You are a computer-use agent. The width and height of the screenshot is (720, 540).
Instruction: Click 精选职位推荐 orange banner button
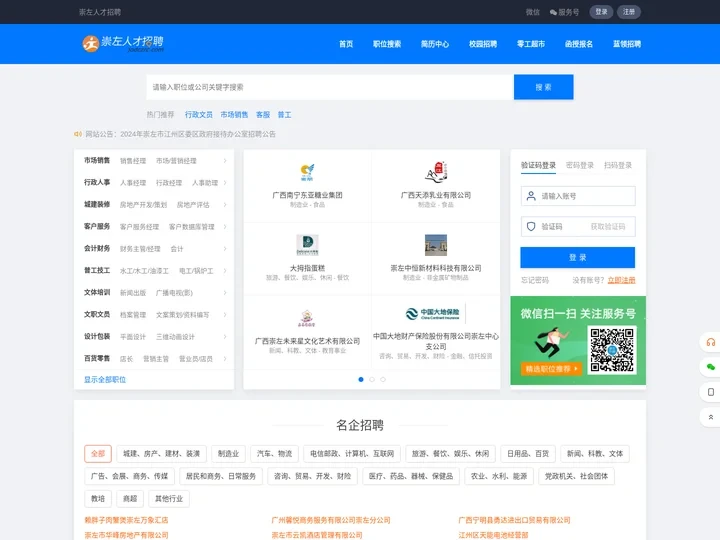(551, 369)
